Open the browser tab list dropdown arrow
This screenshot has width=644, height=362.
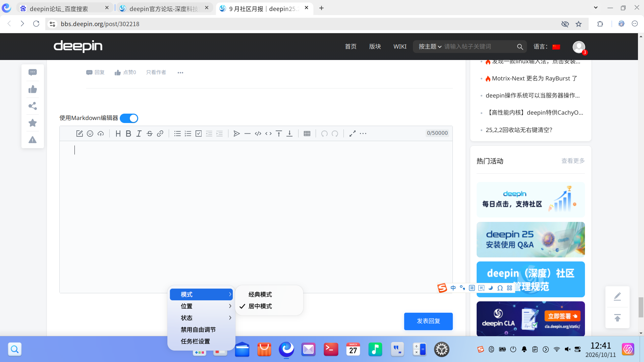pyautogui.click(x=596, y=8)
